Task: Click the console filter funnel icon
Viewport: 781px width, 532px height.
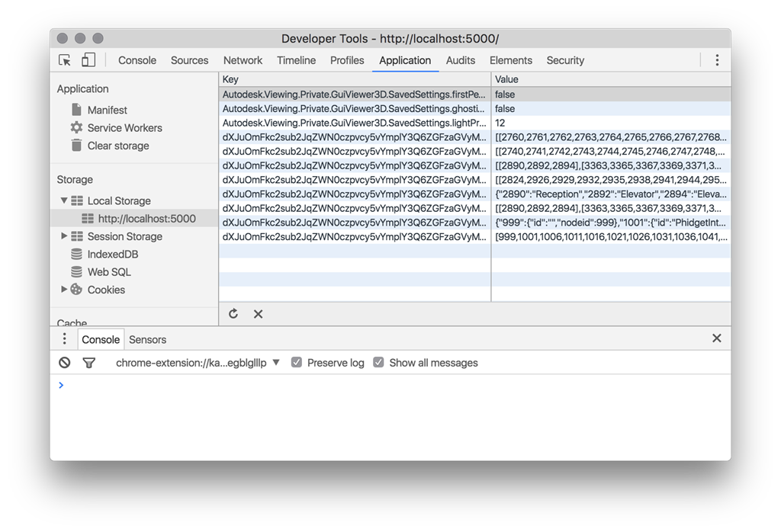Action: point(88,363)
